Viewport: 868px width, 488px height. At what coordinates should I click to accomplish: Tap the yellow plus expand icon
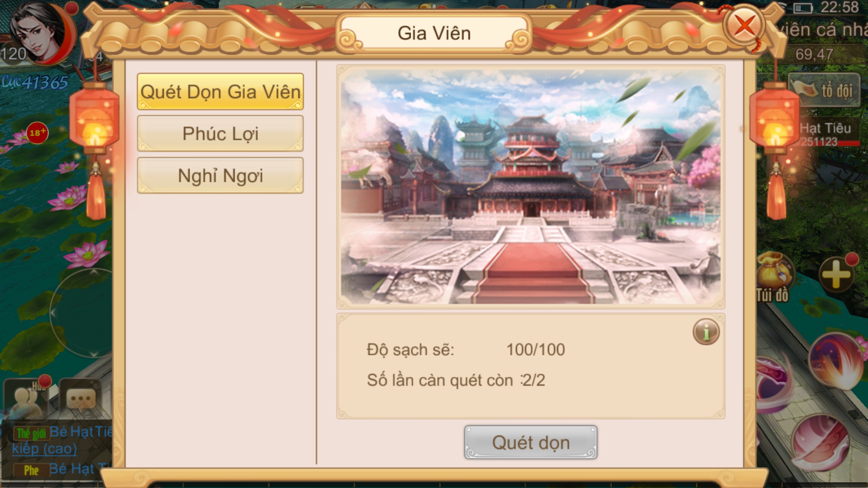836,275
